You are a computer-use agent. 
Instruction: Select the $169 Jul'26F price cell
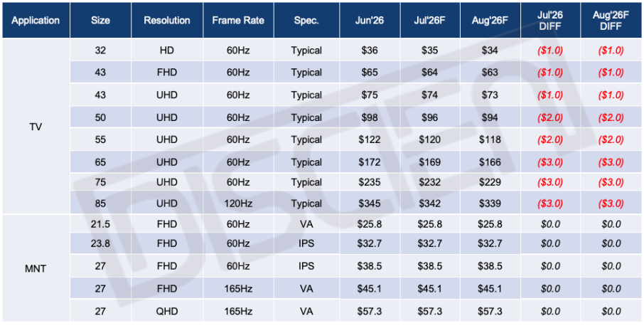[x=430, y=162]
